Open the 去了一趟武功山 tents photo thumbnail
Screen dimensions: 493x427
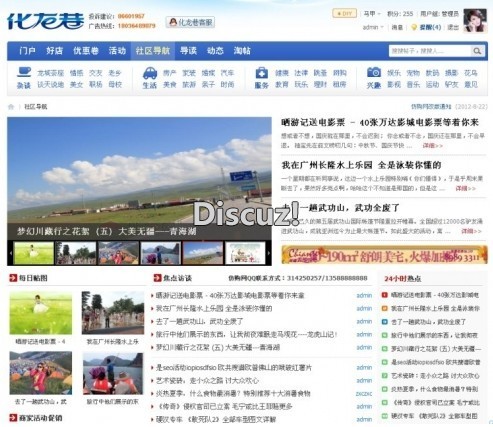point(41,373)
